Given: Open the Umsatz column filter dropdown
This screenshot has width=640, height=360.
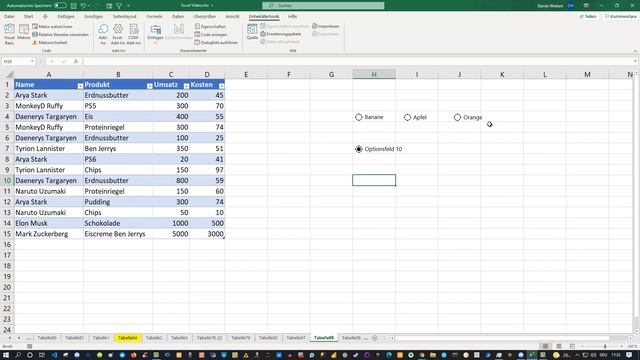Looking at the screenshot, I should click(x=186, y=86).
